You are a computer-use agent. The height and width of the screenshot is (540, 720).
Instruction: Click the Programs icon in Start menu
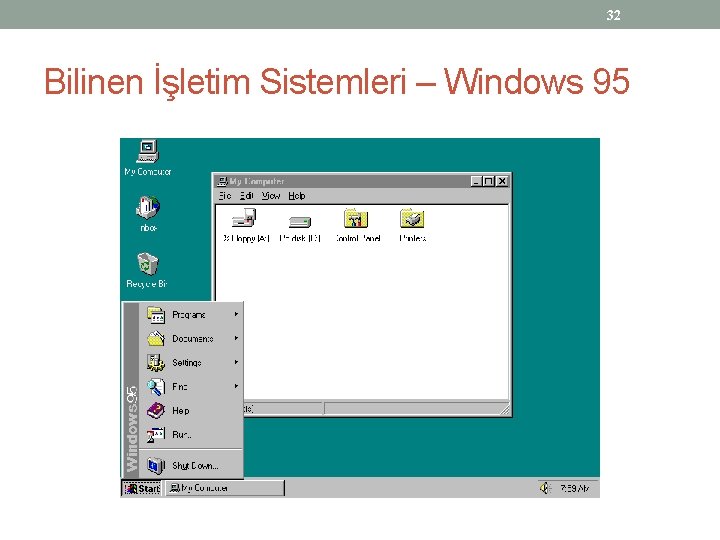156,315
